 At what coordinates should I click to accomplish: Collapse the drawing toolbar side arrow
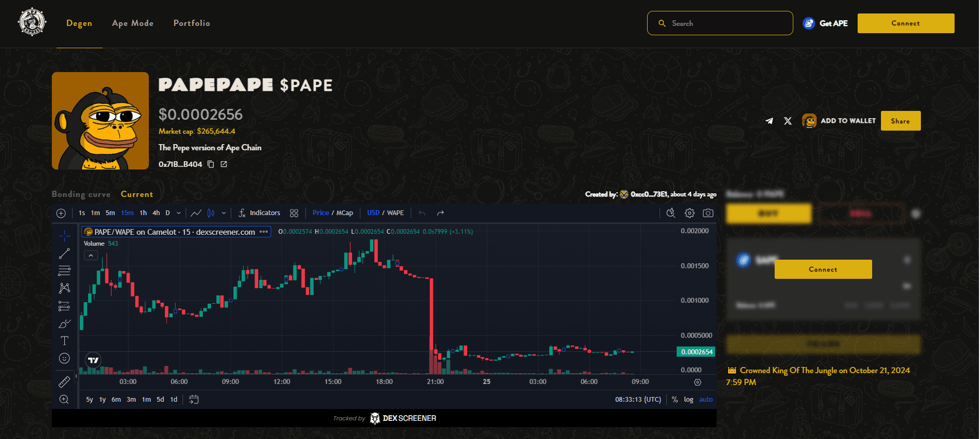pos(76,376)
